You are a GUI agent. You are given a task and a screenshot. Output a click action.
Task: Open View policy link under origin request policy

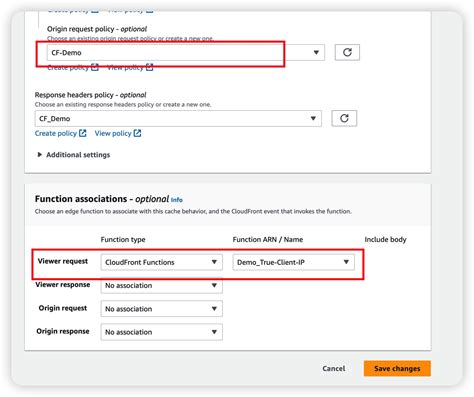(x=130, y=68)
